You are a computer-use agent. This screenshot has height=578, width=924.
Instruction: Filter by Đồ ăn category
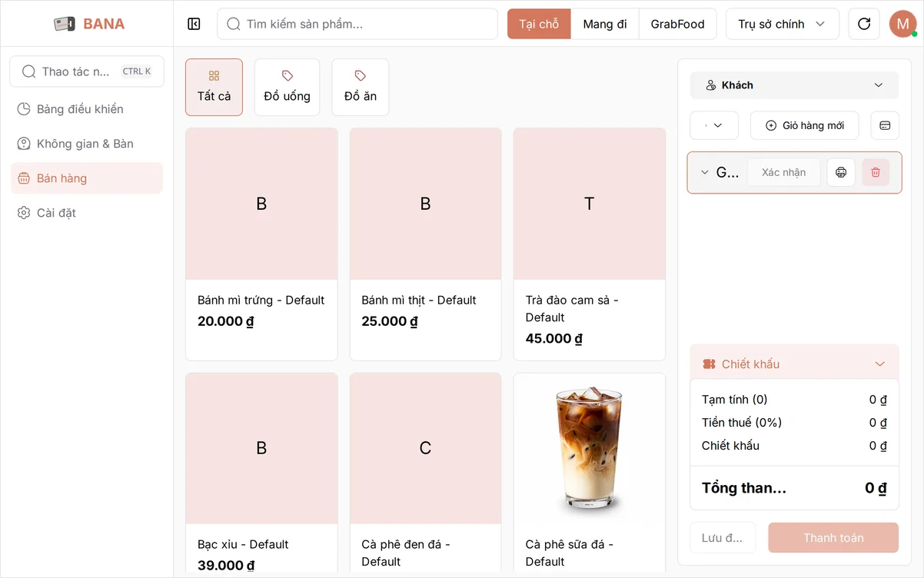coord(360,87)
